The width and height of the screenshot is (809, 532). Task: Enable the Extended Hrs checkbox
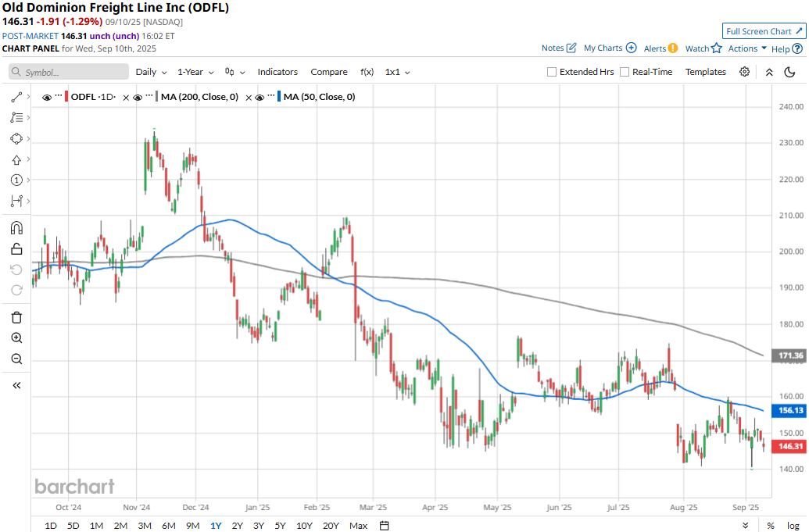[552, 72]
